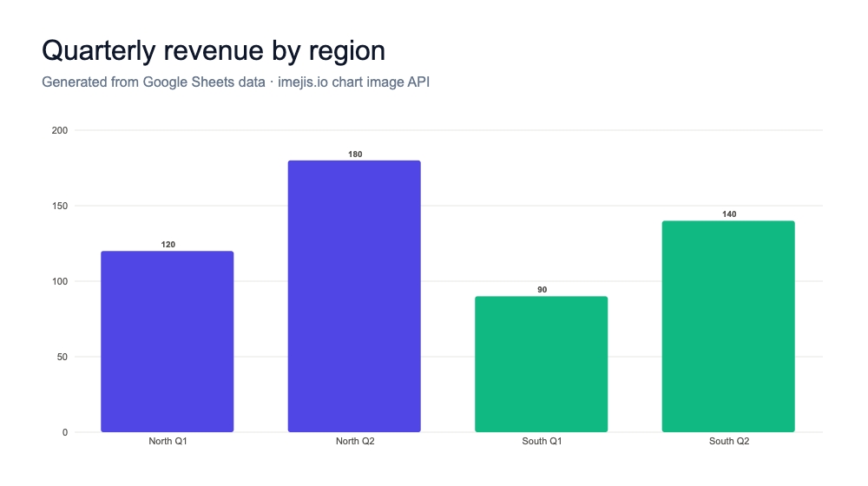Screen dimensions: 868x486
Task: Click the '180' data label
Action: pyautogui.click(x=355, y=154)
